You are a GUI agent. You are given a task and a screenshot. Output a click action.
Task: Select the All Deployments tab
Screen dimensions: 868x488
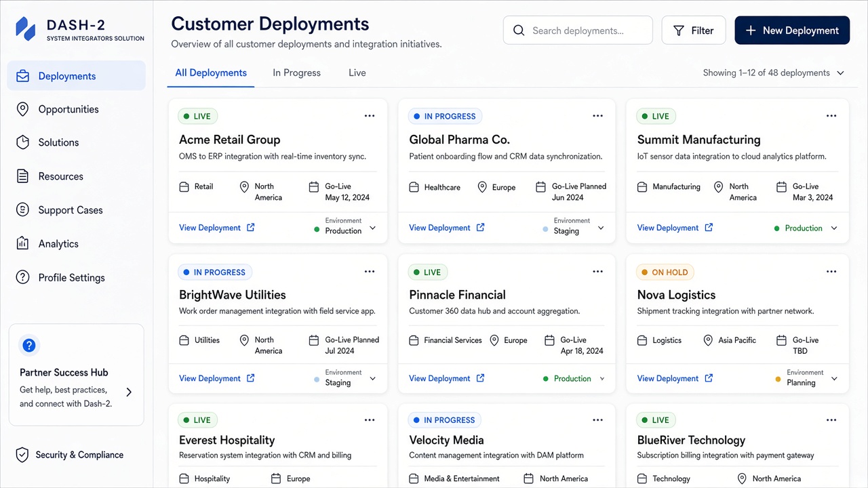pos(211,73)
